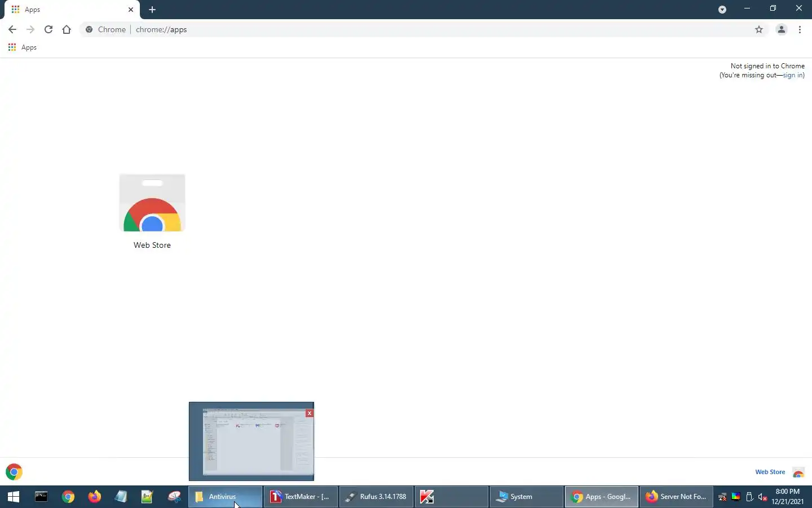Switch to the Antivirus folder taskbar button
812x508 pixels.
[x=225, y=497]
